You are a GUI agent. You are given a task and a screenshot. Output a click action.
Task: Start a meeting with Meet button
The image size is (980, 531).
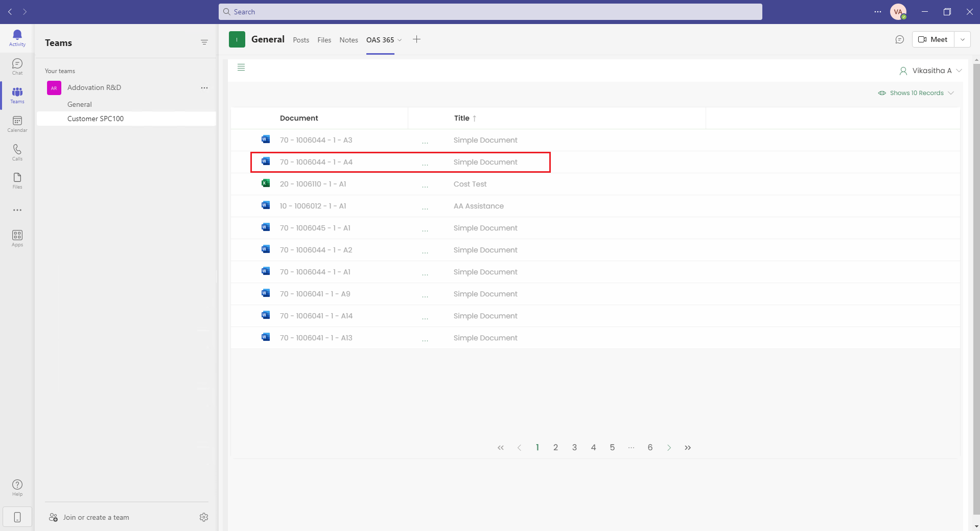[932, 39]
